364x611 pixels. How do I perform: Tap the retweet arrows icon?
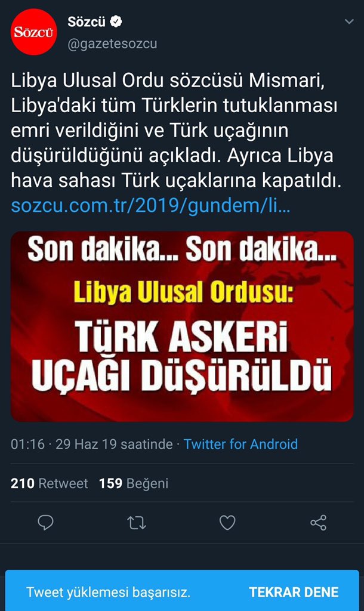[x=137, y=523]
